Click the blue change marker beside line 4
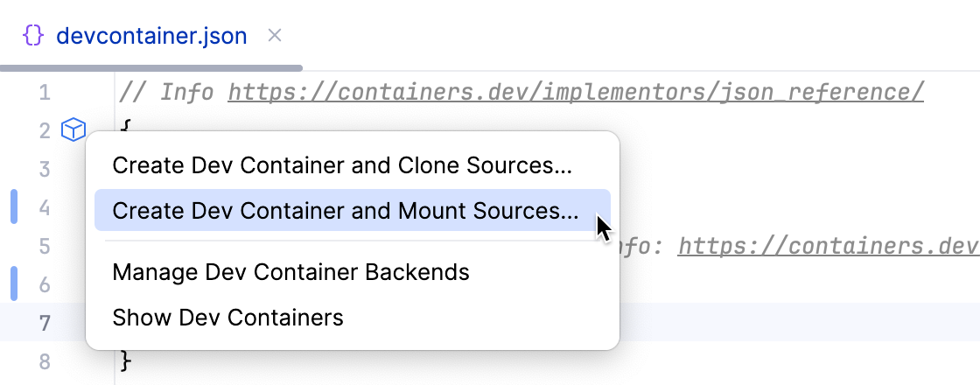 click(14, 207)
